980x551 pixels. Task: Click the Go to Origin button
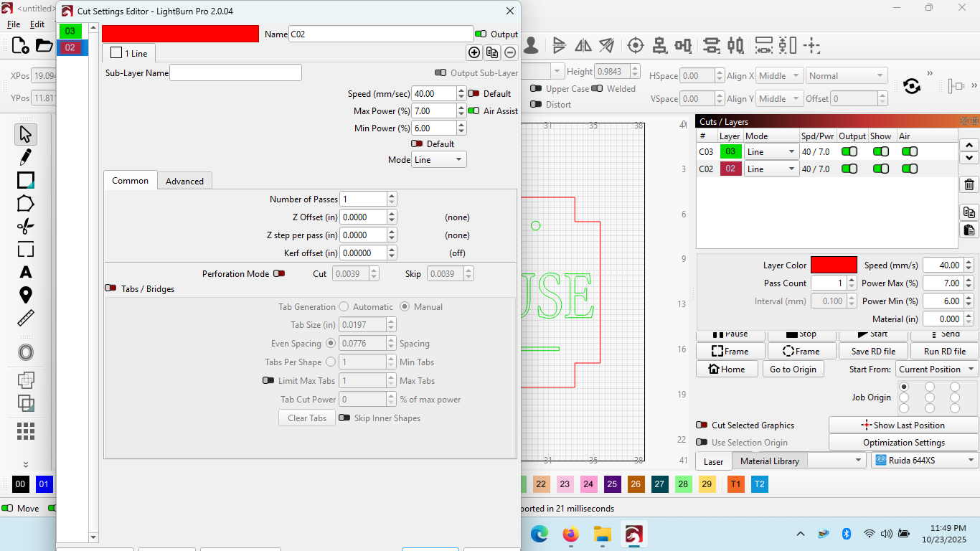coord(793,369)
